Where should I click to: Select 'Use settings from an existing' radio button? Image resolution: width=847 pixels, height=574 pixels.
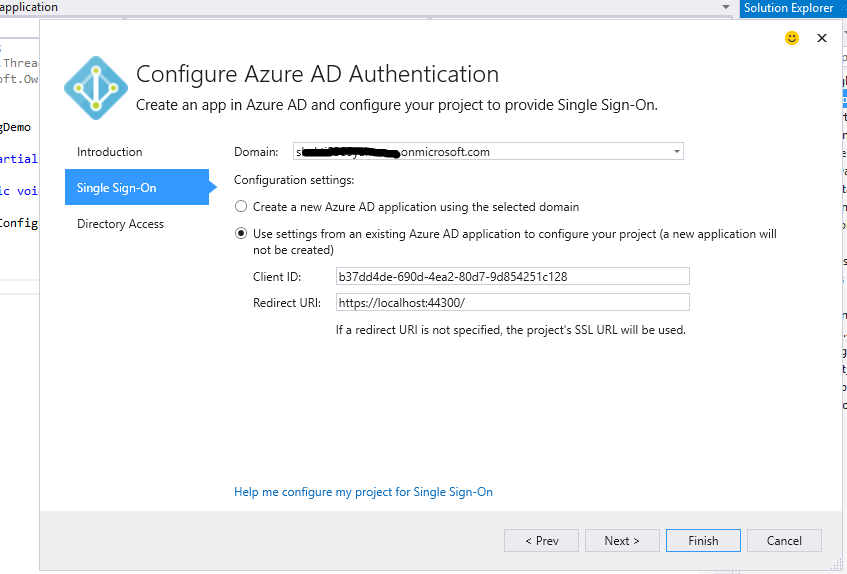coord(240,234)
